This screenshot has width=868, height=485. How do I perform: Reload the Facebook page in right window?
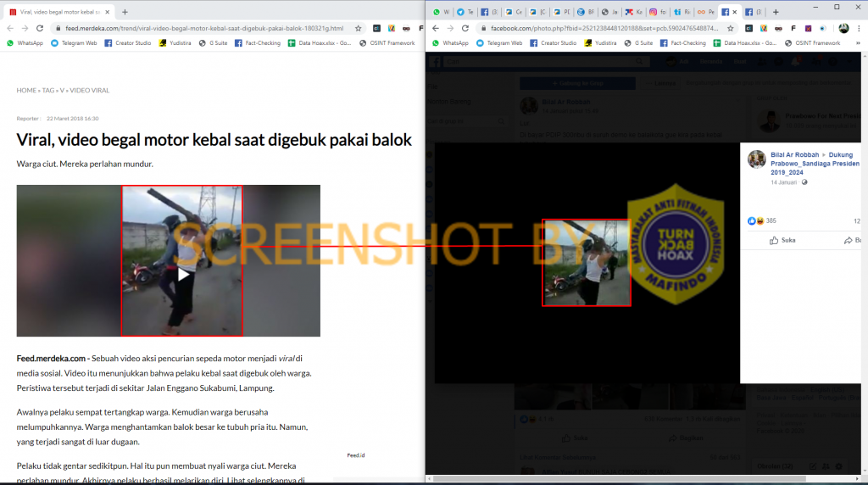click(x=465, y=28)
